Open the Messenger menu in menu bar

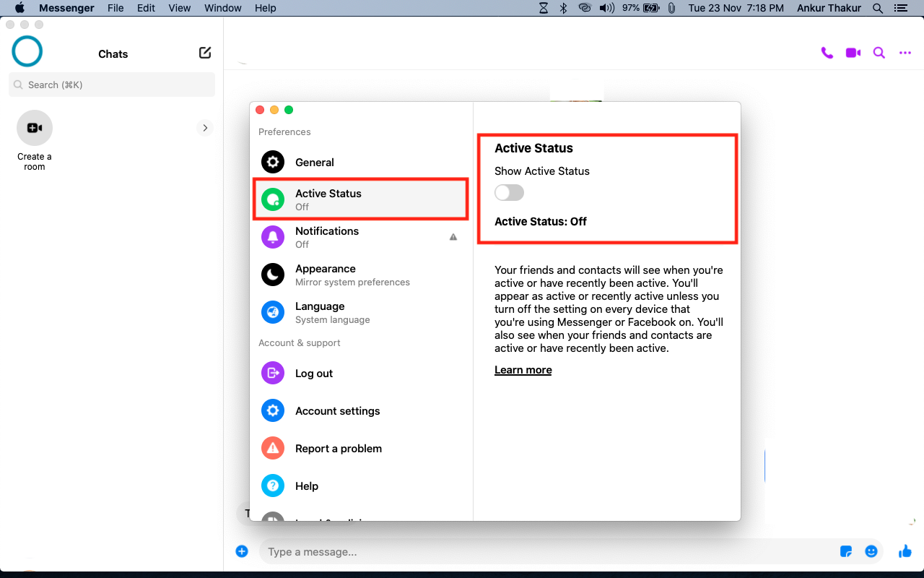coord(66,8)
